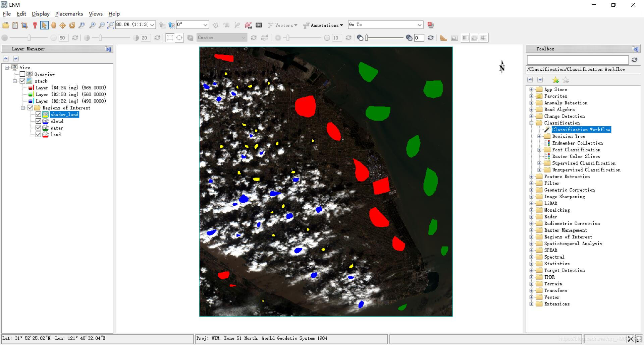
Task: Select the Classification Workflow tool
Action: tap(581, 130)
